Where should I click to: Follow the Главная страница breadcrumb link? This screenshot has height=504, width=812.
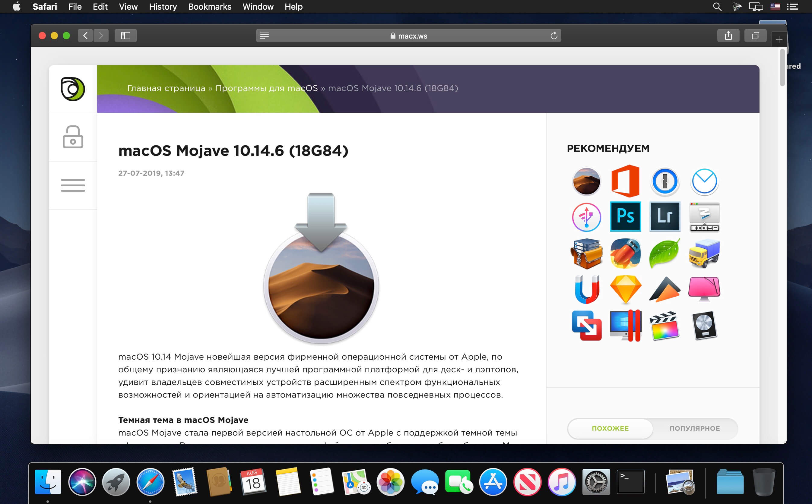pos(167,88)
